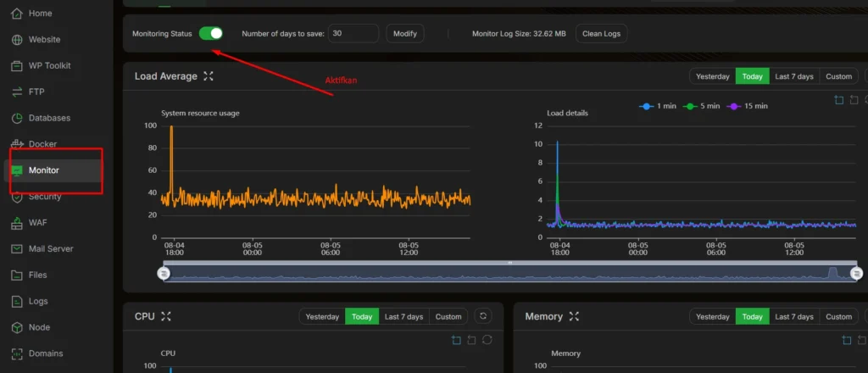Open Databases in the sidebar

coord(49,118)
